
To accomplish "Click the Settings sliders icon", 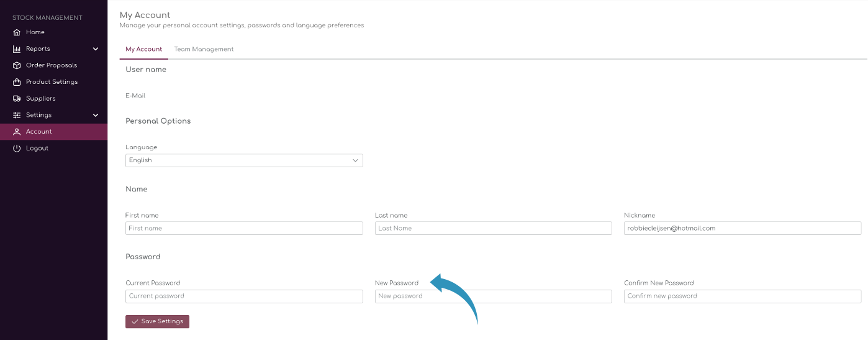I will (17, 115).
